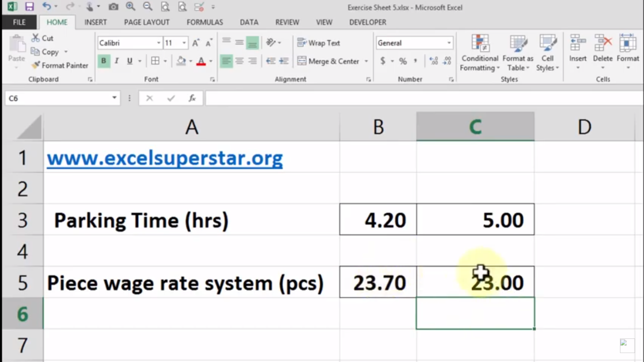Toggle Bold formatting
The width and height of the screenshot is (644, 362).
[x=103, y=61]
